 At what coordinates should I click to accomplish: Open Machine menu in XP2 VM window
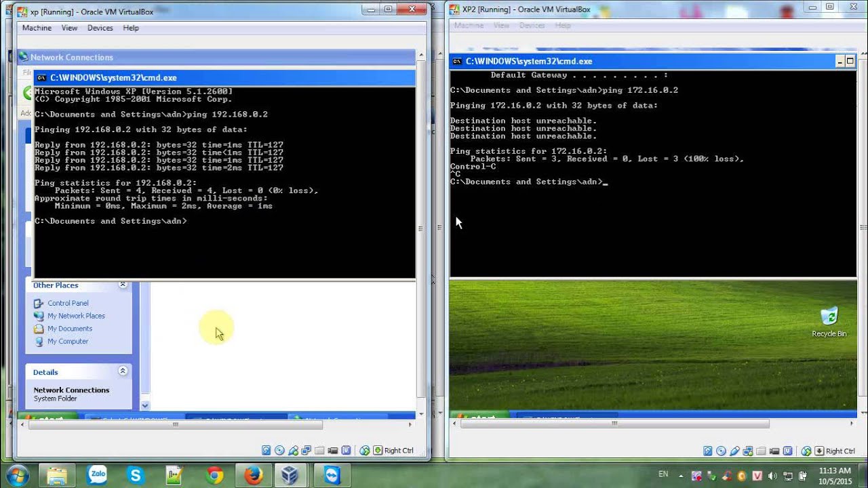pos(469,26)
